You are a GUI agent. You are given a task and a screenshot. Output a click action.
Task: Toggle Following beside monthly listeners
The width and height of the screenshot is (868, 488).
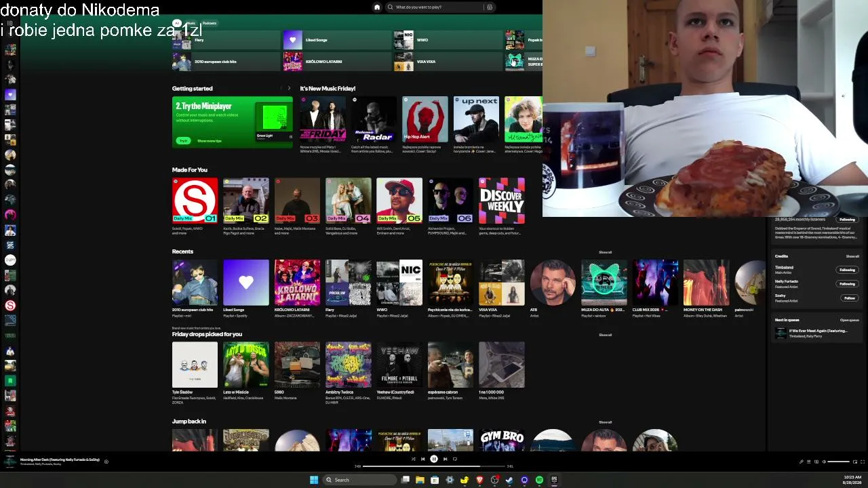click(x=848, y=220)
